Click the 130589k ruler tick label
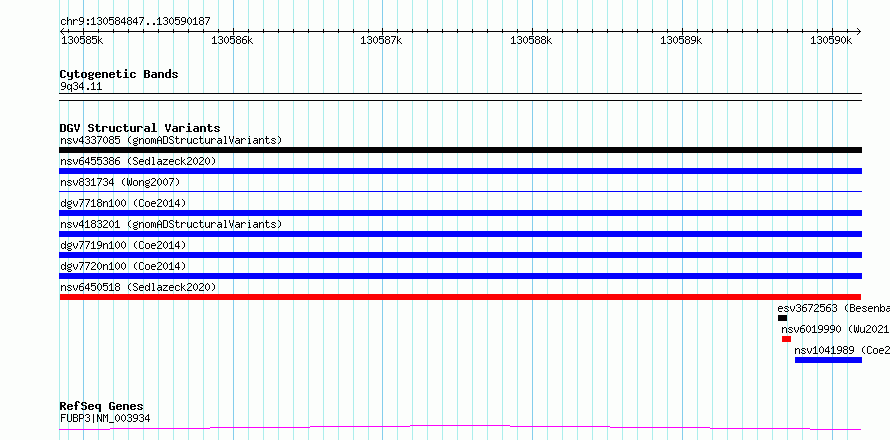890x440 pixels. (681, 40)
